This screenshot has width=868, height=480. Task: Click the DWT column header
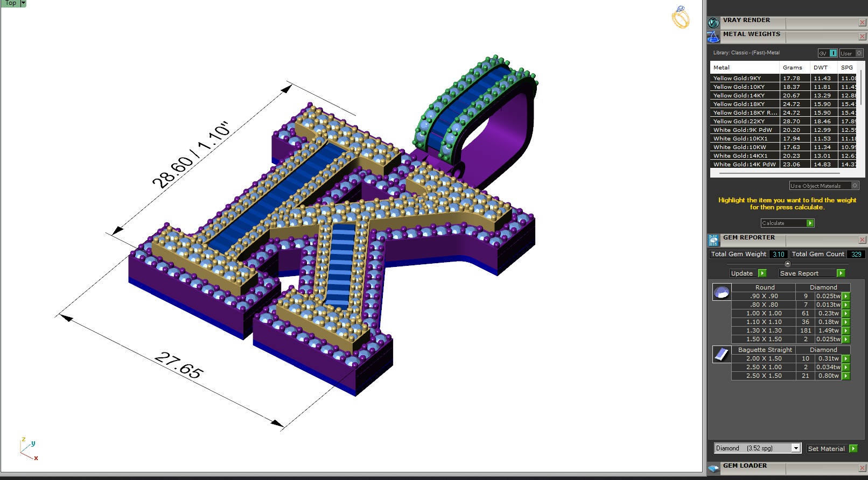click(823, 67)
